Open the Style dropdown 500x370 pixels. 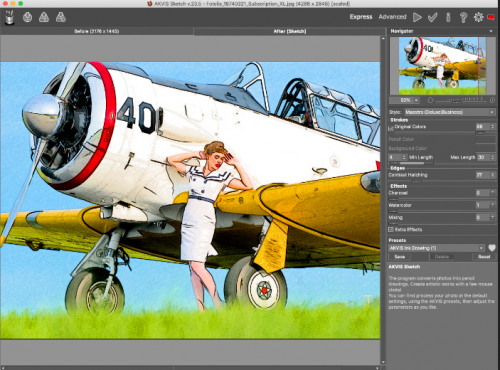pyautogui.click(x=450, y=112)
